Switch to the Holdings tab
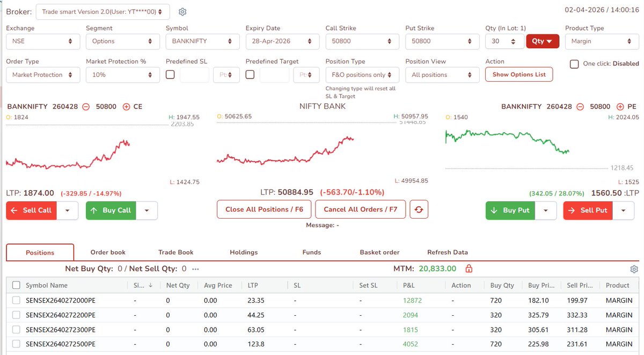This screenshot has width=644, height=355. point(244,252)
